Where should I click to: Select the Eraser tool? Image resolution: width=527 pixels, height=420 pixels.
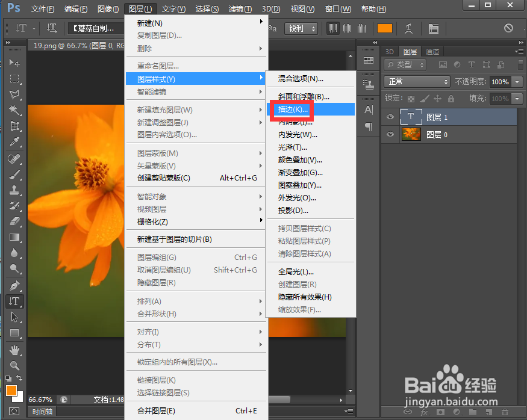point(14,221)
